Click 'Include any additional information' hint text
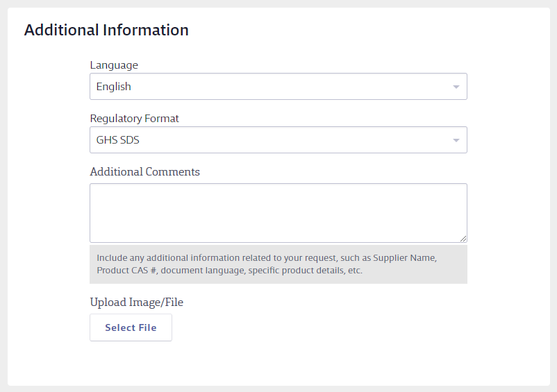The width and height of the screenshot is (557, 392). 168,258
